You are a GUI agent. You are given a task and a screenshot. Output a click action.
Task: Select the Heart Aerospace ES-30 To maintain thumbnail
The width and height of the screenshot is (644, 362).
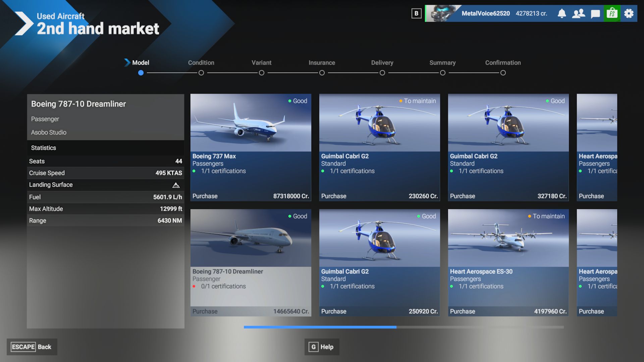[x=508, y=238]
